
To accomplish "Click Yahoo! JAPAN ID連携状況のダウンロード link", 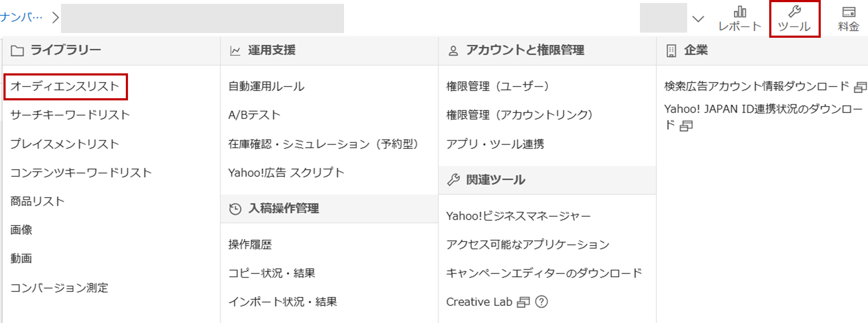I will (x=763, y=117).
